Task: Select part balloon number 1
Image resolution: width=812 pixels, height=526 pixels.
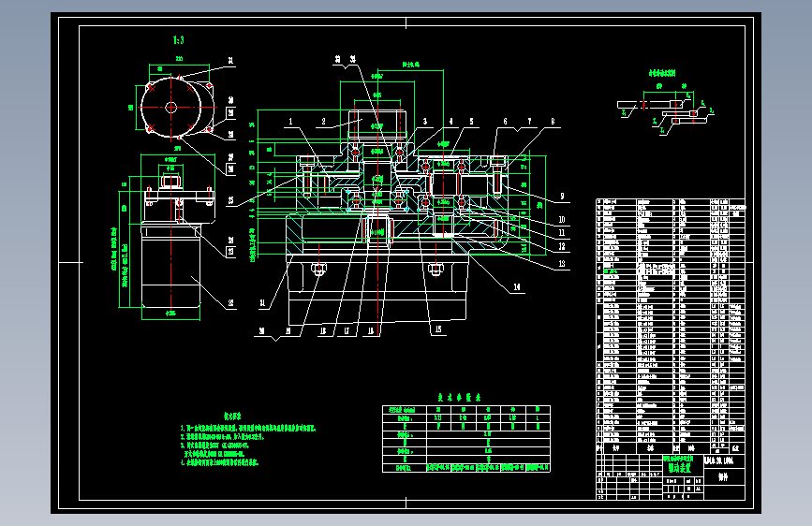Action: point(290,122)
